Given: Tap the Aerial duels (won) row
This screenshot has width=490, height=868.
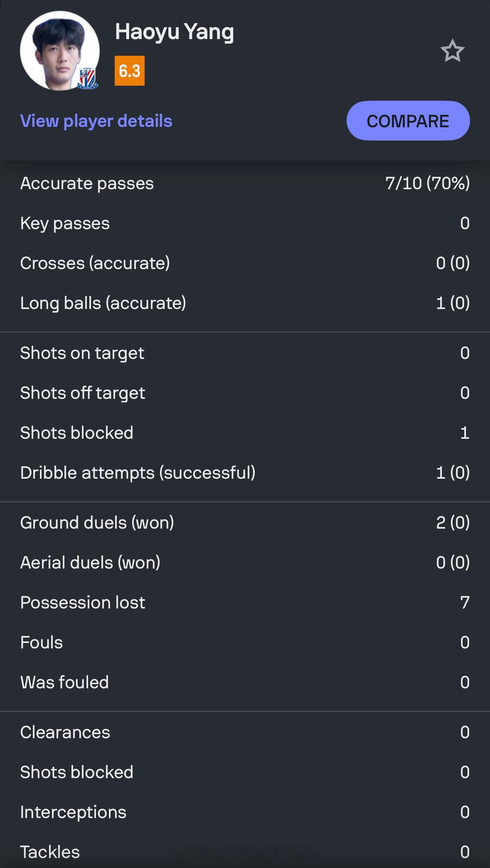Looking at the screenshot, I should click(245, 563).
